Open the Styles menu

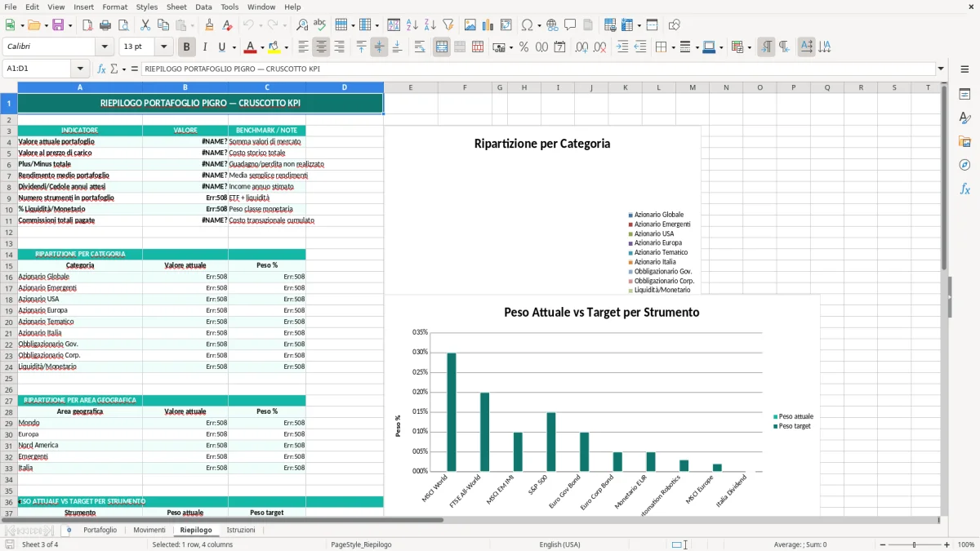pos(147,7)
